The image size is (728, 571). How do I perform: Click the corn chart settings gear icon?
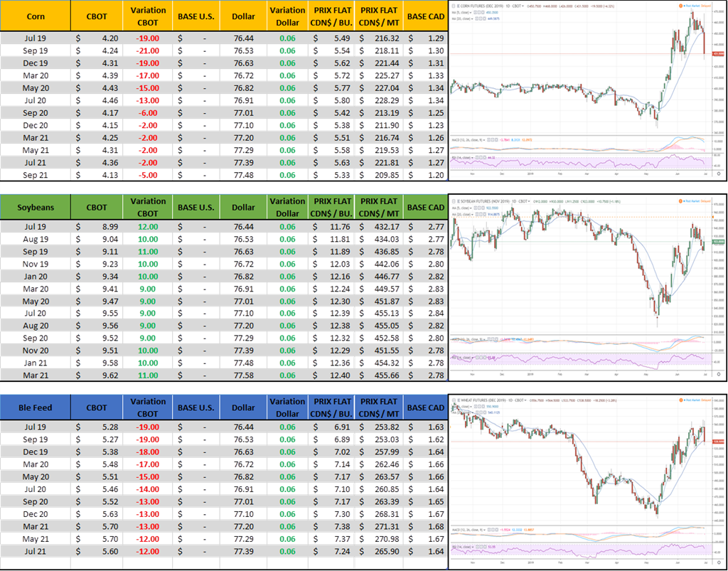(x=719, y=173)
